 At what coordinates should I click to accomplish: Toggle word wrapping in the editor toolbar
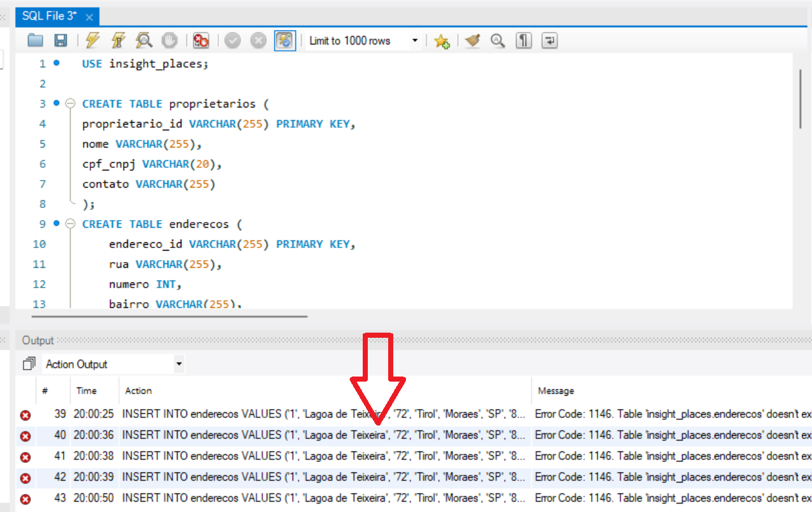549,41
